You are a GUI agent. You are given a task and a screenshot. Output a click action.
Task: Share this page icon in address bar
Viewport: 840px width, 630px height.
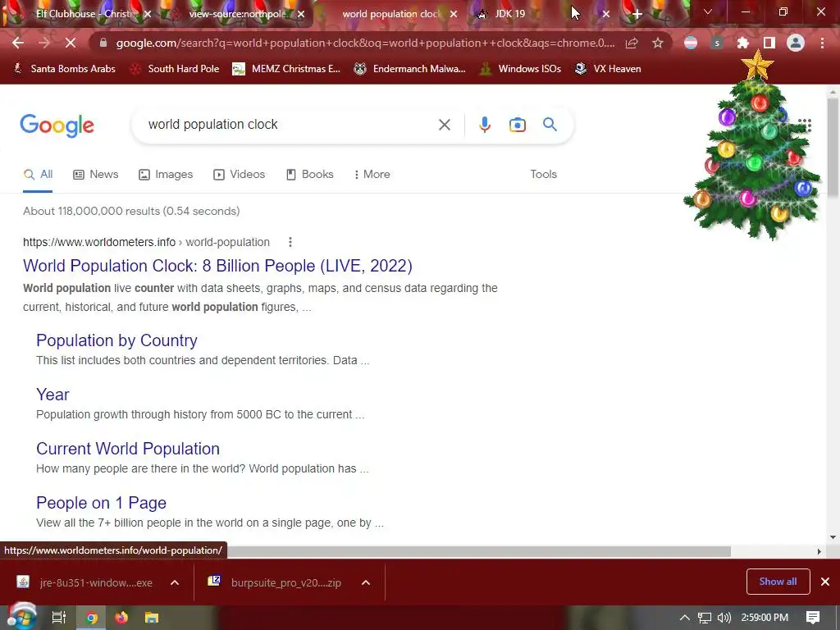point(632,43)
